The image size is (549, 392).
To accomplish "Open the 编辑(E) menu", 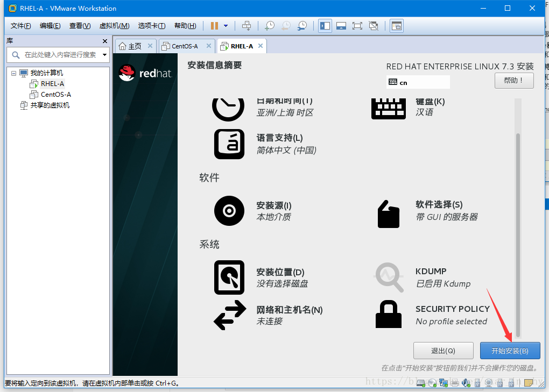I will [50, 26].
